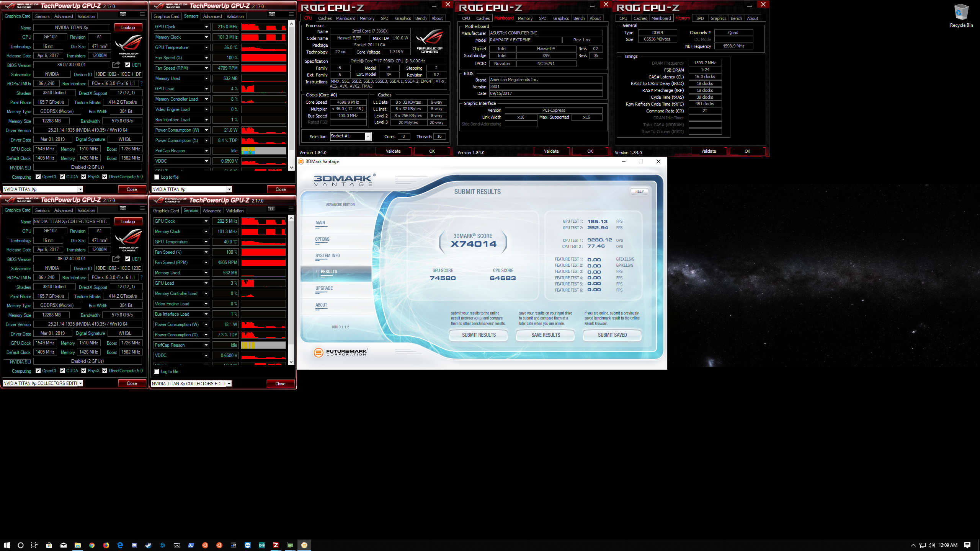Screen dimensions: 980x551
Task: Open VDDC dropdown in Collectors Edition Sensors window
Action: click(x=206, y=355)
